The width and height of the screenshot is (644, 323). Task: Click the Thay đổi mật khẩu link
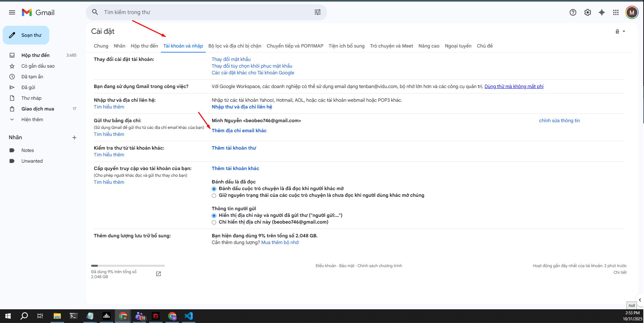[x=231, y=59]
